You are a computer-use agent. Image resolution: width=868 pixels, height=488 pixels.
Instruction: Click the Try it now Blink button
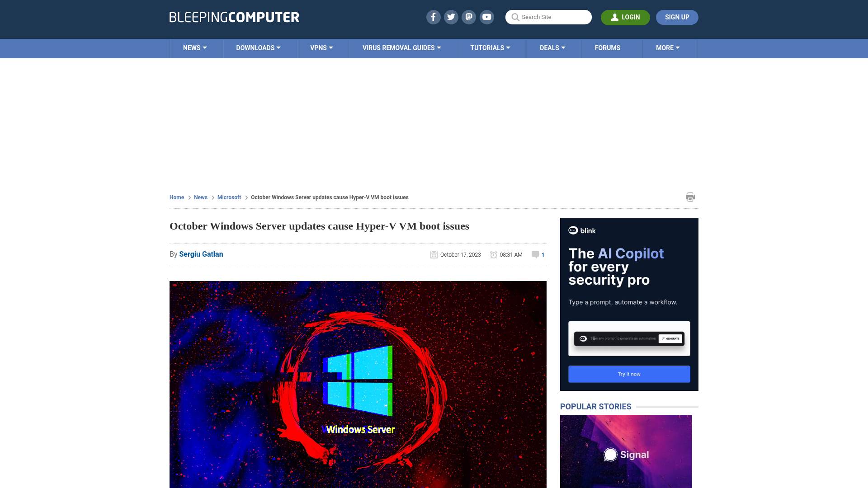pyautogui.click(x=629, y=374)
